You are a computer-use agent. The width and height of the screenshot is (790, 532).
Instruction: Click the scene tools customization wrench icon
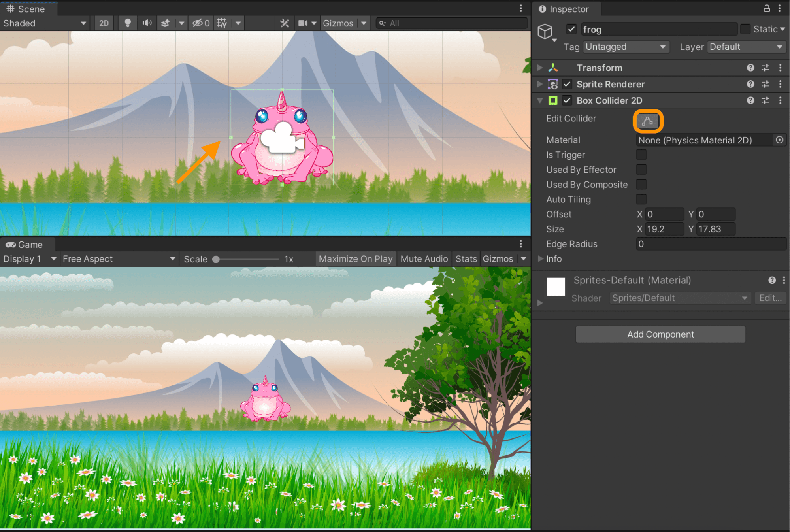pos(284,23)
